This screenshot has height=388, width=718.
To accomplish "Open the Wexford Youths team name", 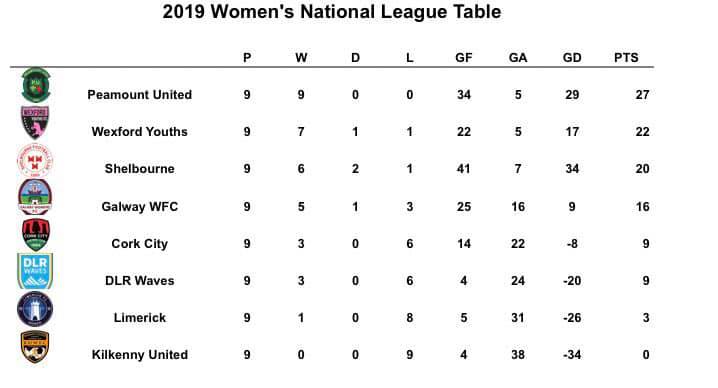I will (140, 132).
